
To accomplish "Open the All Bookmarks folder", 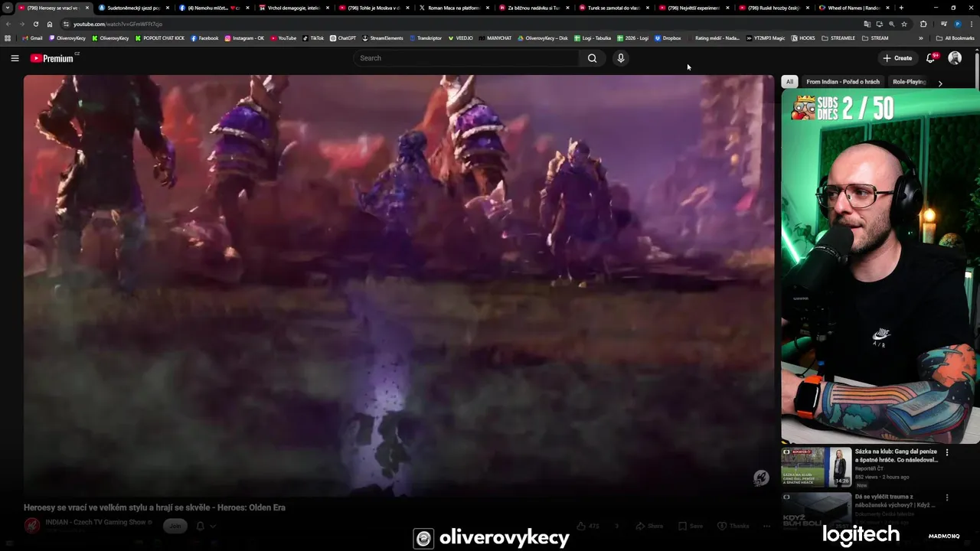I will coord(955,38).
